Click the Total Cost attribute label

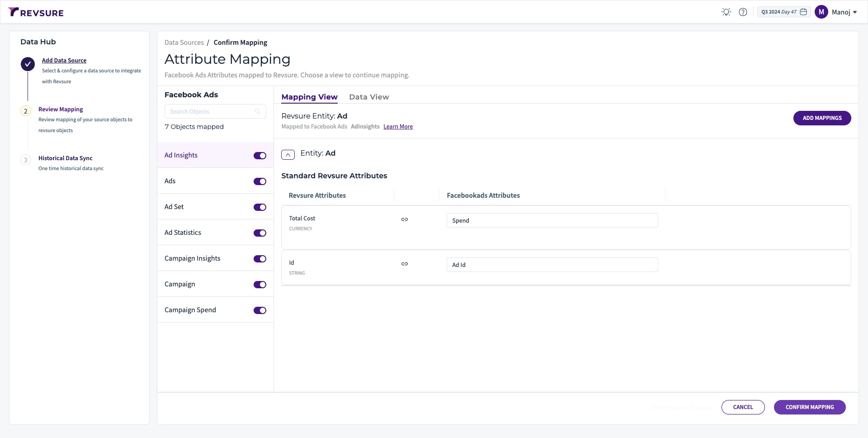click(x=302, y=218)
